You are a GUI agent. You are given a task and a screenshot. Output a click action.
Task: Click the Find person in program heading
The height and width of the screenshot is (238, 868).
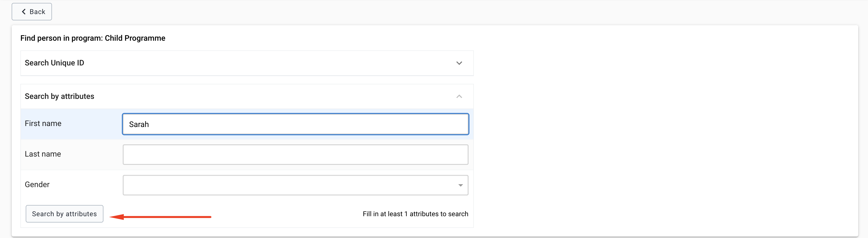93,38
